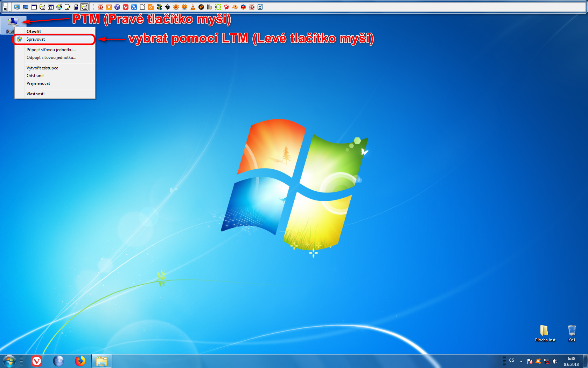
Task: Select the Koš recycle bin icon
Action: (x=572, y=333)
